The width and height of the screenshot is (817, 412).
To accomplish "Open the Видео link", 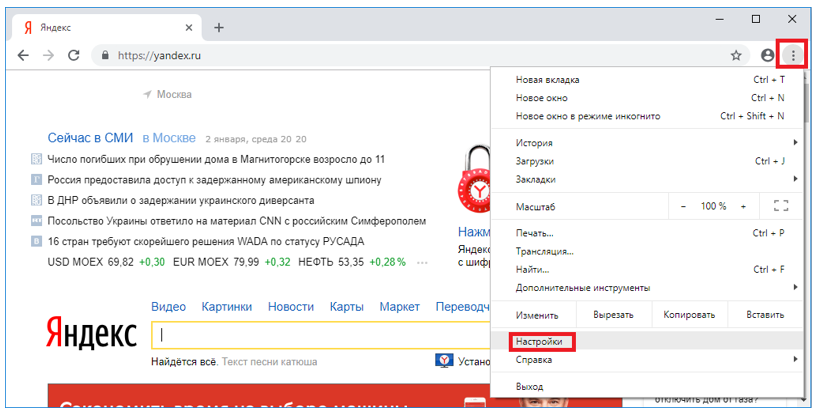I will tap(168, 307).
